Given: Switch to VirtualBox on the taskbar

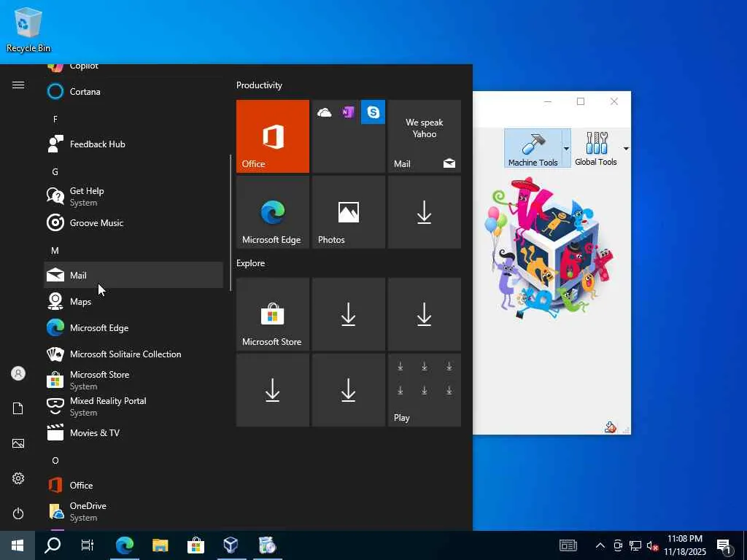Looking at the screenshot, I should click(x=231, y=545).
